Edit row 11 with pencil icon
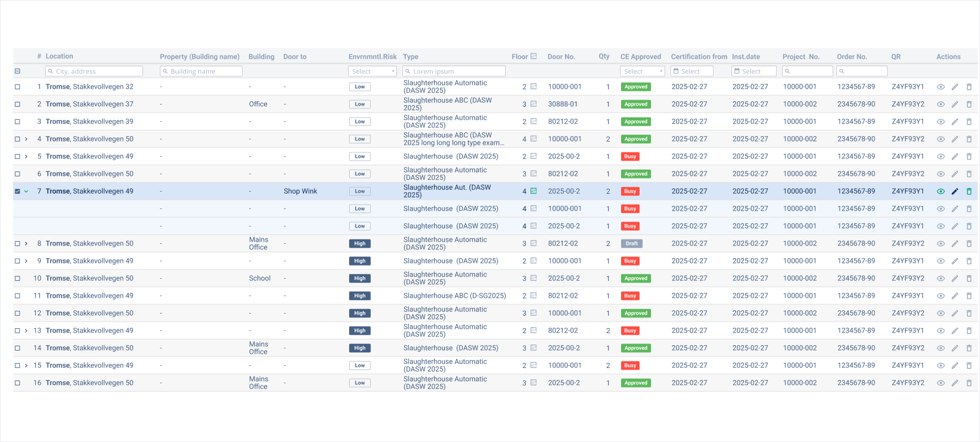980x442 pixels. [954, 296]
